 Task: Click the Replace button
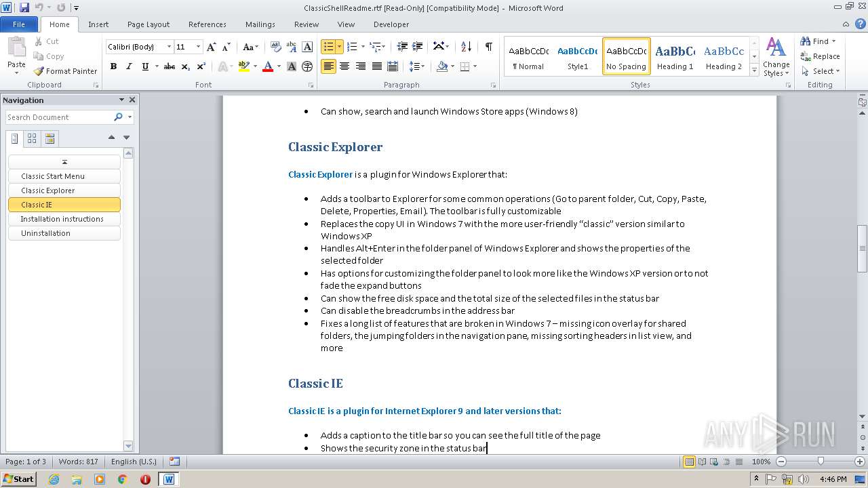[x=821, y=56]
